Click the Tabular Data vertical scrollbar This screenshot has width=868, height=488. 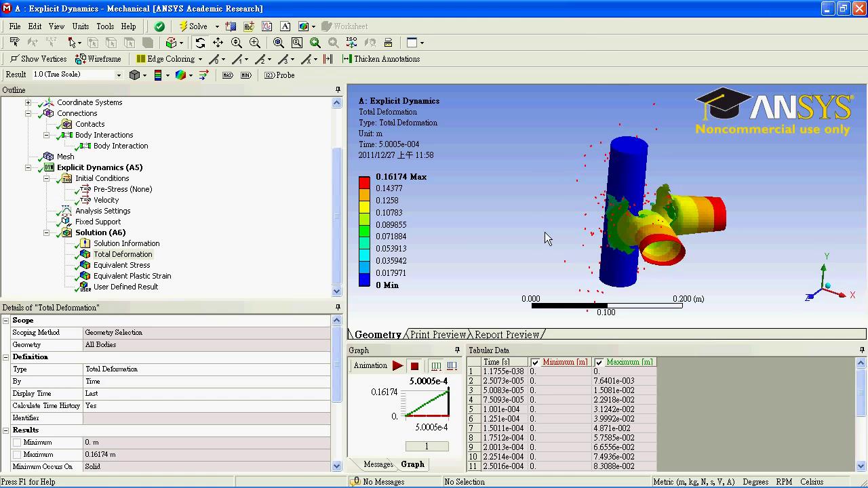[x=862, y=413]
